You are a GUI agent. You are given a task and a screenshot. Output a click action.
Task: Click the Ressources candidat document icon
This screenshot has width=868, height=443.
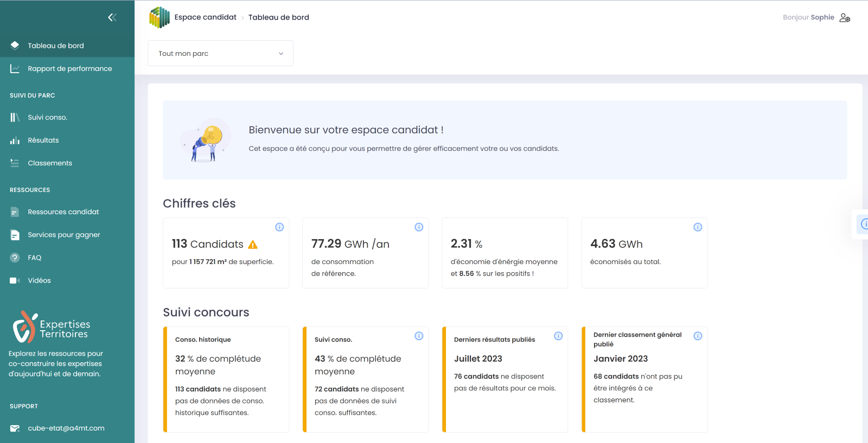click(15, 212)
